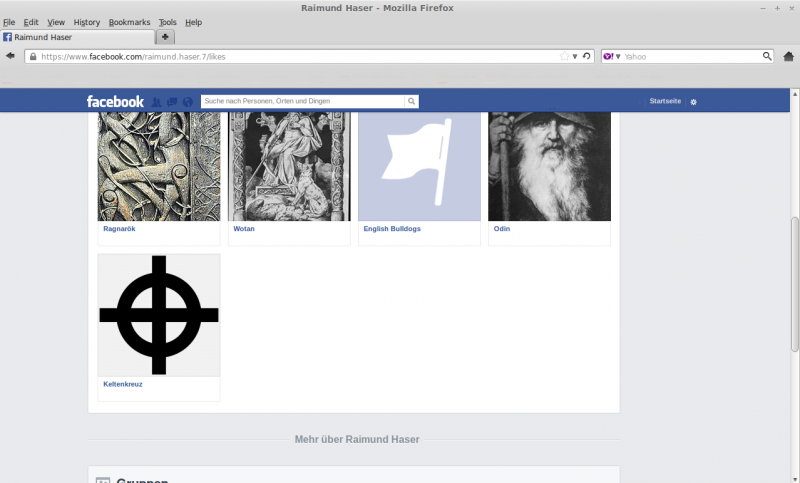Open the Keltenkreuz page link
The image size is (800, 483).
122,384
